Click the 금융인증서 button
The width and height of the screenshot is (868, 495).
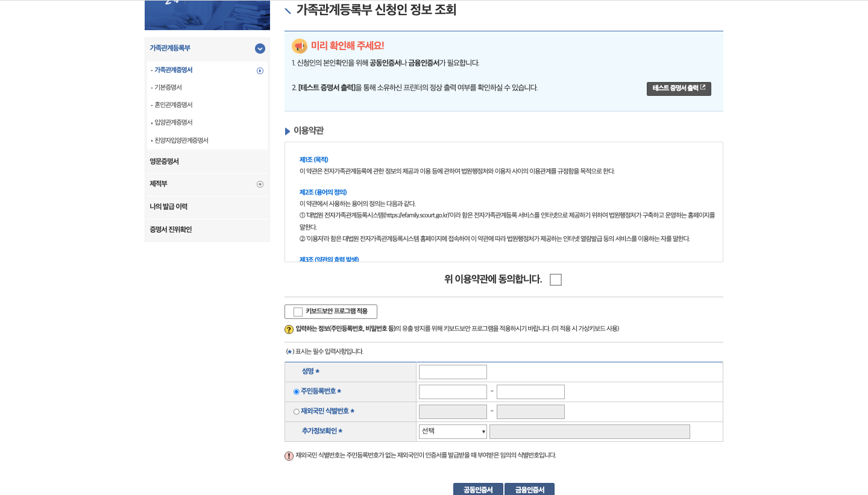529,489
